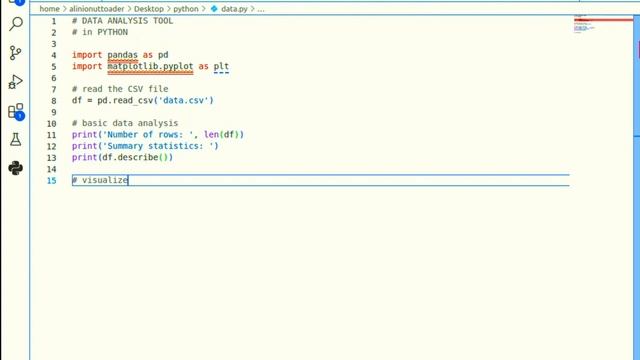Click 'df.describe()' on line 13

click(x=135, y=158)
